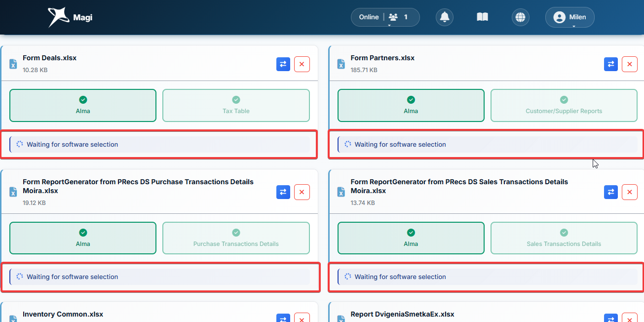The width and height of the screenshot is (644, 322).
Task: Click waiting status in Form Partners.xlsx card
Action: coord(488,145)
